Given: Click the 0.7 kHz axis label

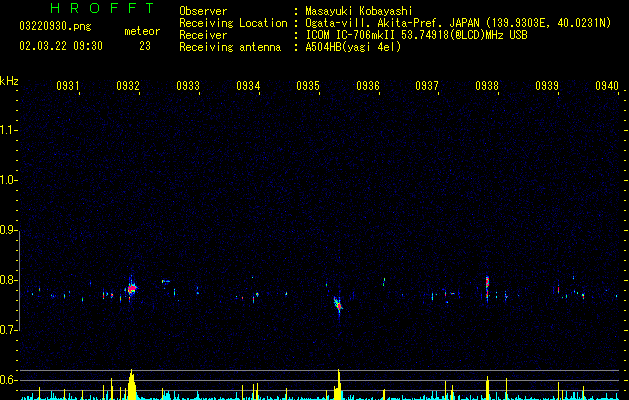Looking at the screenshot, I should (8, 330).
